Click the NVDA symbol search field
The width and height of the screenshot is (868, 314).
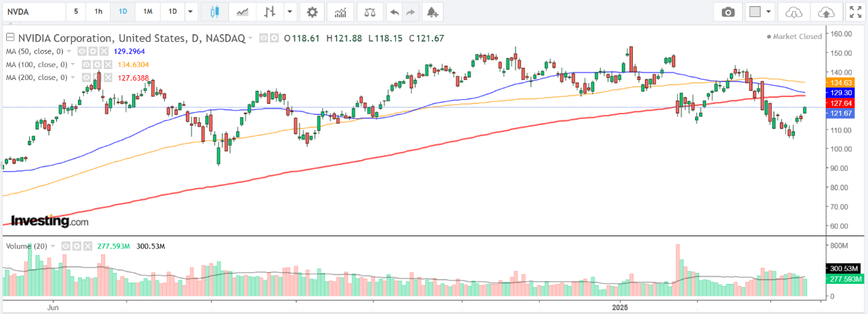click(33, 12)
